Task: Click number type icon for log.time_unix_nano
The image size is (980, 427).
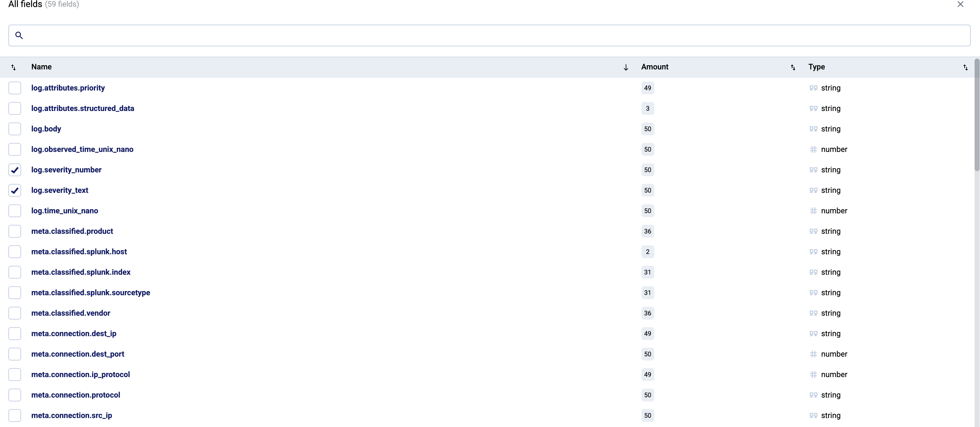Action: tap(813, 211)
